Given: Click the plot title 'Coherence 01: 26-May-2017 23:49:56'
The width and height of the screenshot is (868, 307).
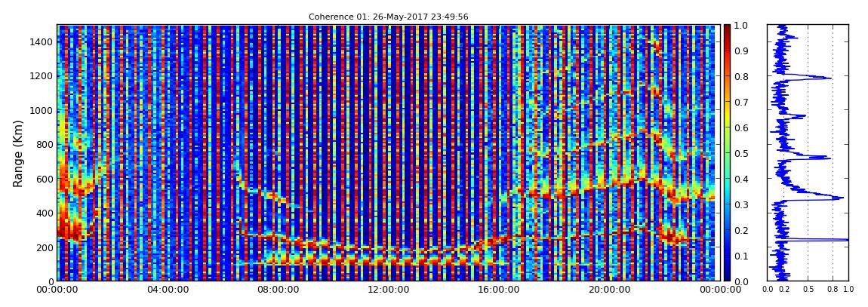Looking at the screenshot, I should click(388, 17).
